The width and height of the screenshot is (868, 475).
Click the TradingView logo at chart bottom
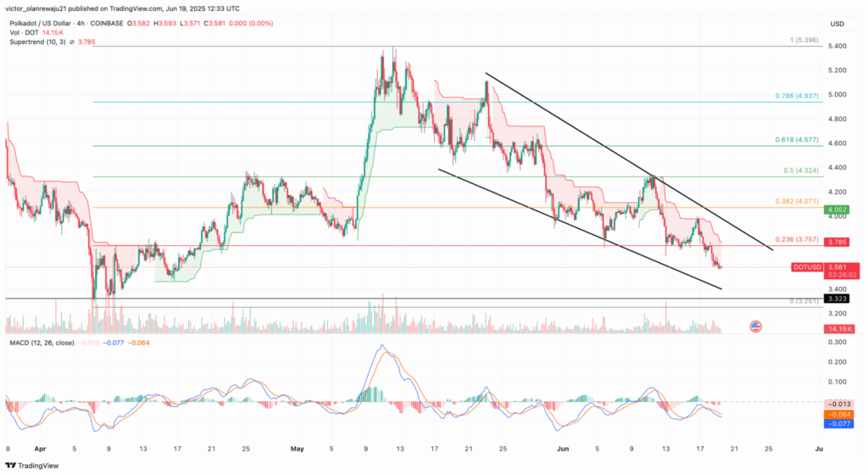coord(32,466)
